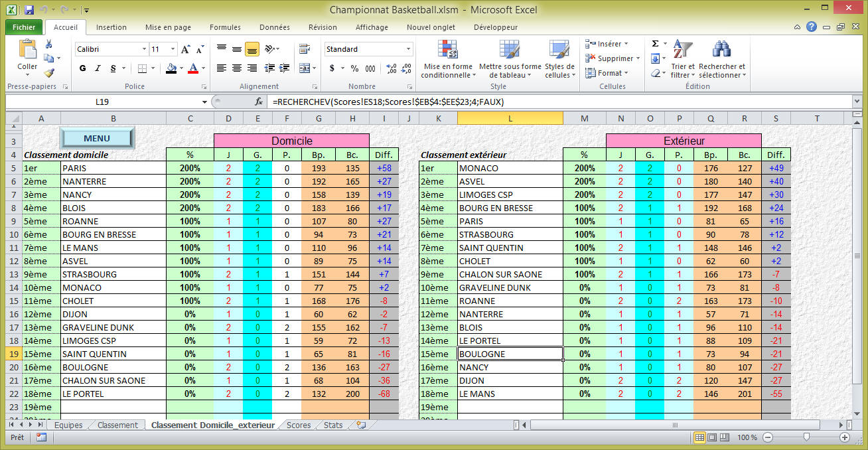The width and height of the screenshot is (868, 450).
Task: Decrease font size icon
Action: (199, 50)
